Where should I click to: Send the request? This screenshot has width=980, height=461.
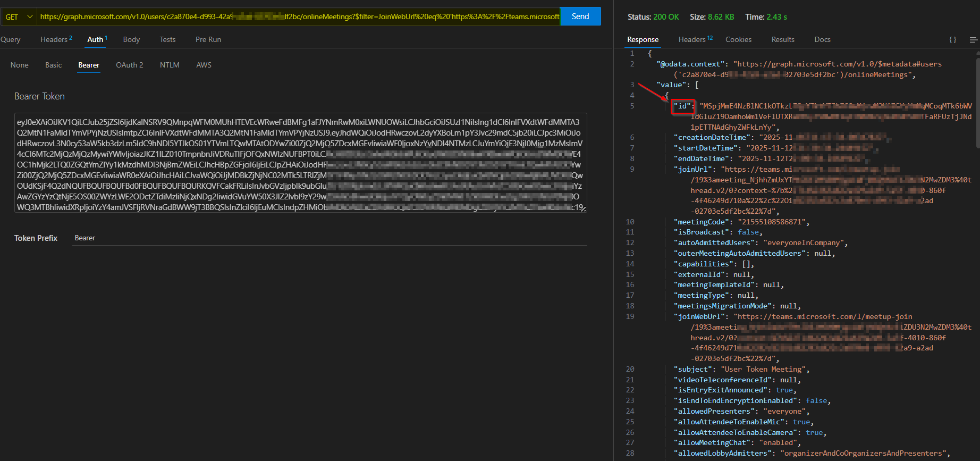pos(580,16)
